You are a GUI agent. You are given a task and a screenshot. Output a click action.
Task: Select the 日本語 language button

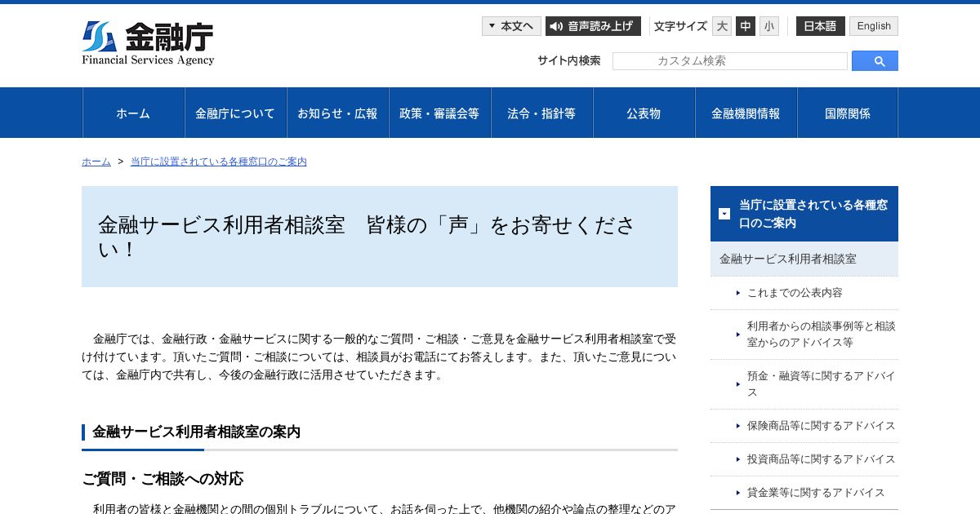821,26
